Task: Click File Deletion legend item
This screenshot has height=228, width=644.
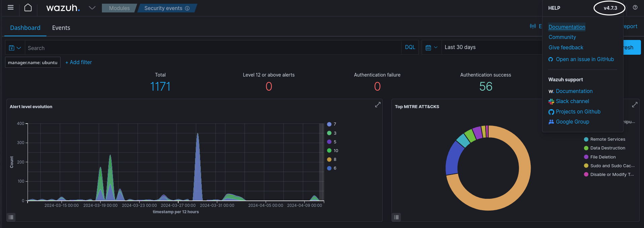Action: click(x=600, y=157)
